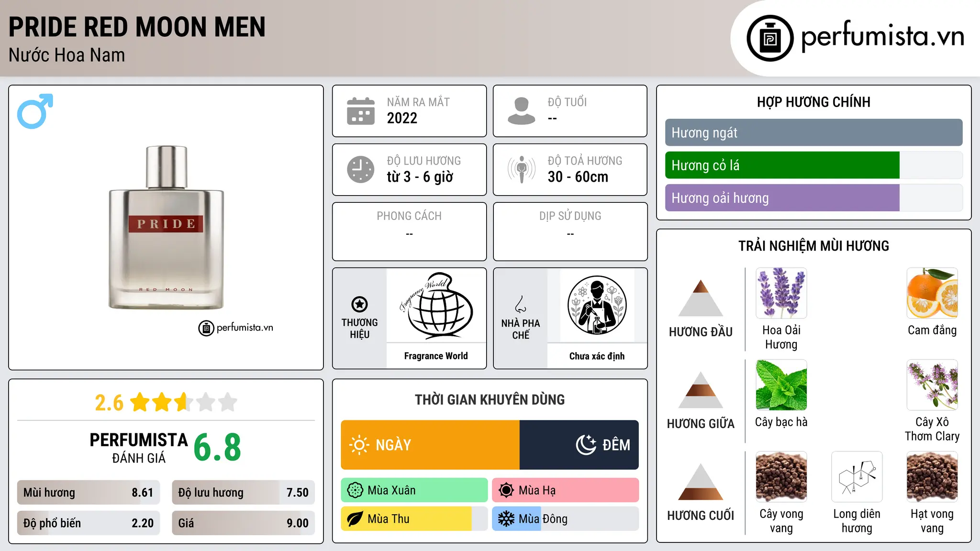Click the clock icon for longevity
This screenshot has height=551, width=980.
tap(360, 169)
